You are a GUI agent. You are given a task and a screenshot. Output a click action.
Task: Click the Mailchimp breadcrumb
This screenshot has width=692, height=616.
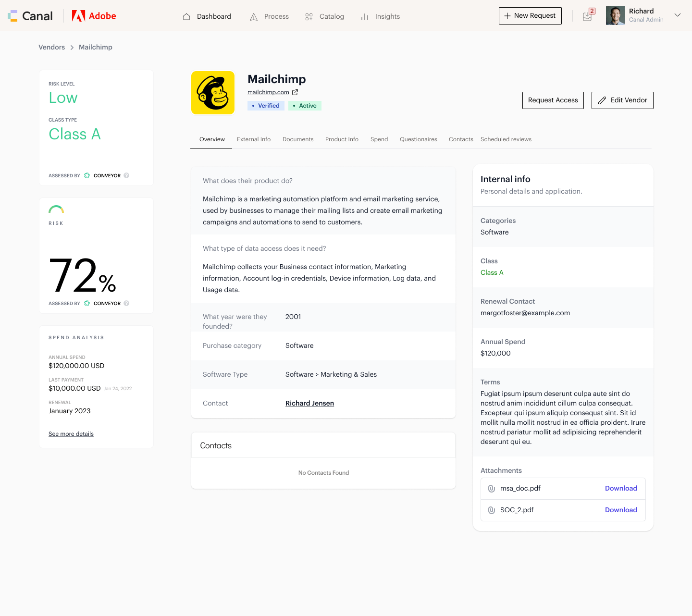[96, 47]
